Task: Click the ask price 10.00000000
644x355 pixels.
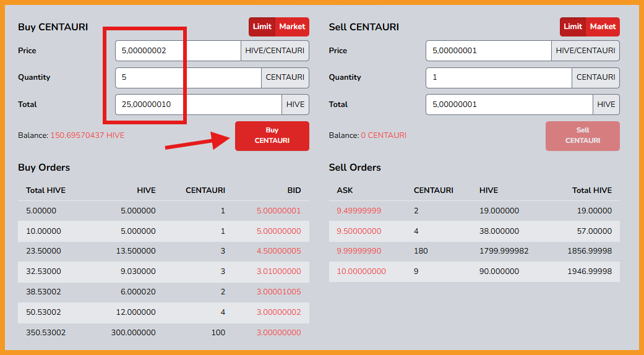Action: [361, 272]
